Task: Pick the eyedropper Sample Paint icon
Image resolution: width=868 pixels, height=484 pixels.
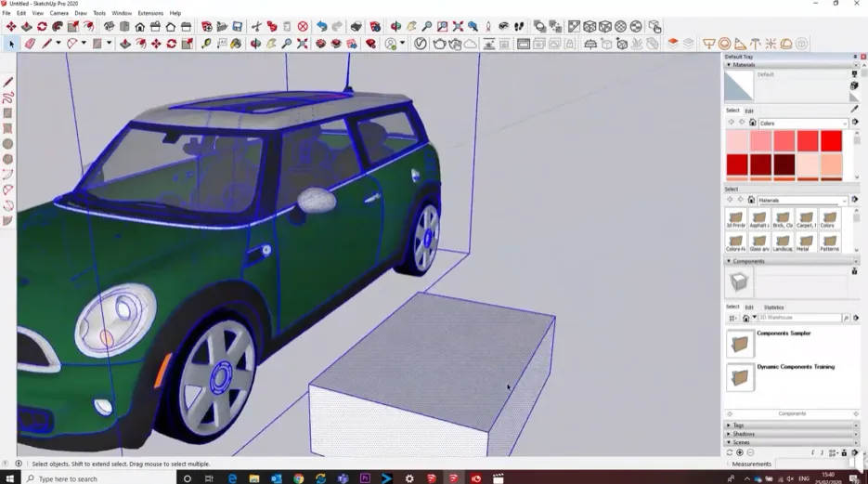Action: pyautogui.click(x=854, y=109)
